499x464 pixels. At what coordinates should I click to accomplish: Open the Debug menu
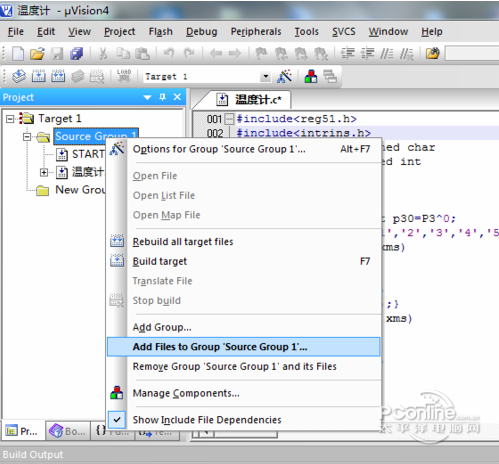pos(202,32)
